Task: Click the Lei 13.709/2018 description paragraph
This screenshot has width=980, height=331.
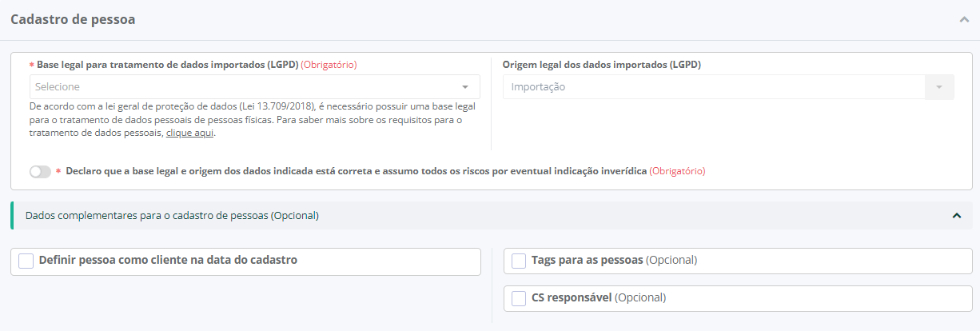Action: pyautogui.click(x=248, y=119)
